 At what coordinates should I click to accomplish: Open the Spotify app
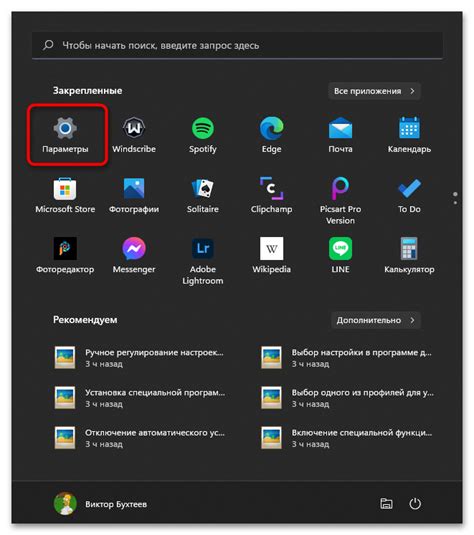coord(203,135)
